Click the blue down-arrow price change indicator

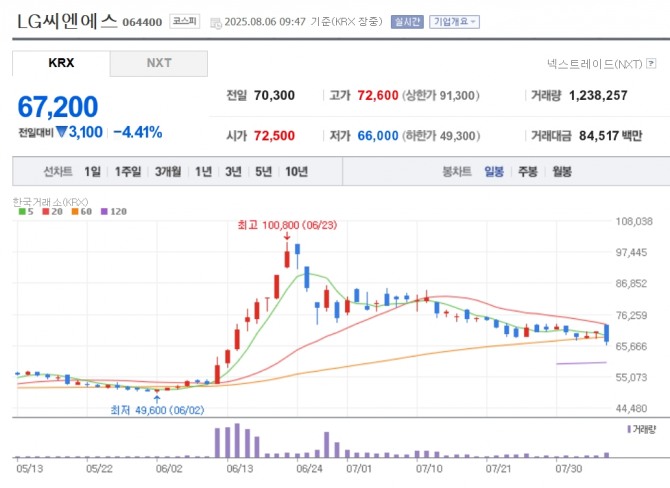(61, 132)
